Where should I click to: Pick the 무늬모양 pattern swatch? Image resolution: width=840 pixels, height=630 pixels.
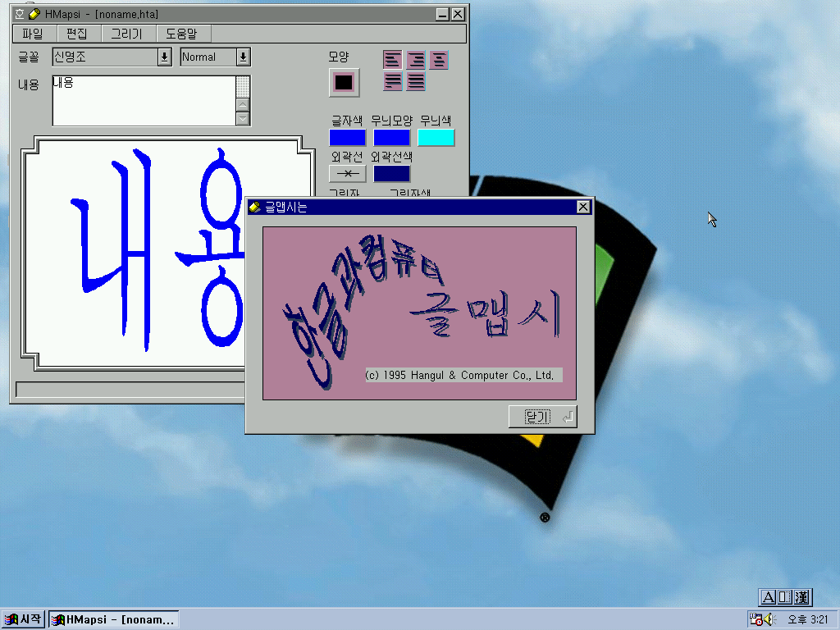point(391,138)
